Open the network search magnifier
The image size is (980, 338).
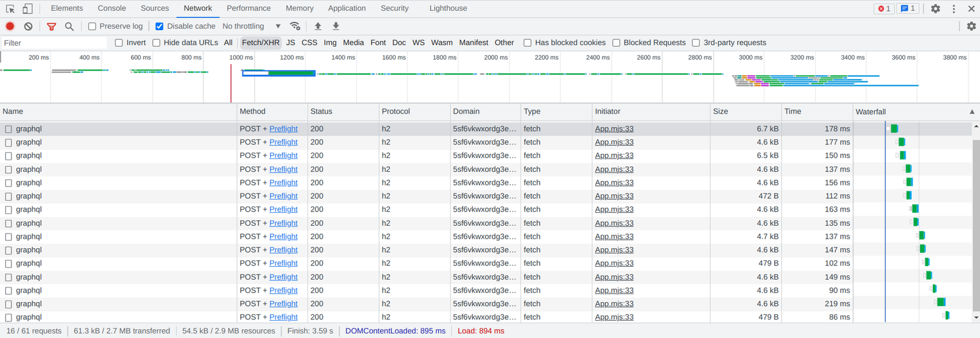pyautogui.click(x=69, y=26)
